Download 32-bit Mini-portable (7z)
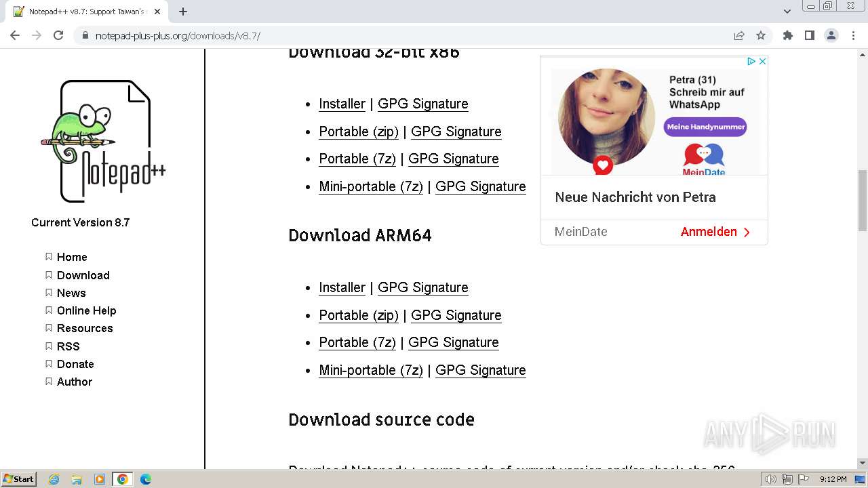The width and height of the screenshot is (868, 488). click(371, 186)
